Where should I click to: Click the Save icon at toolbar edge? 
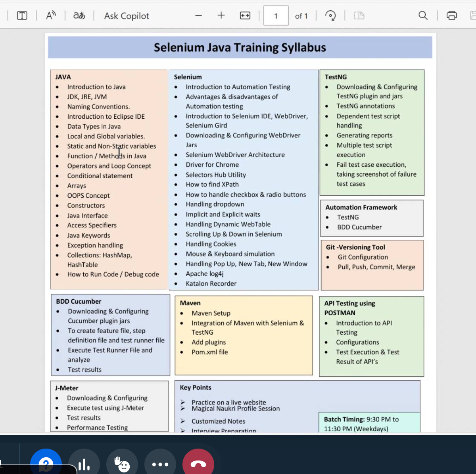[x=473, y=15]
